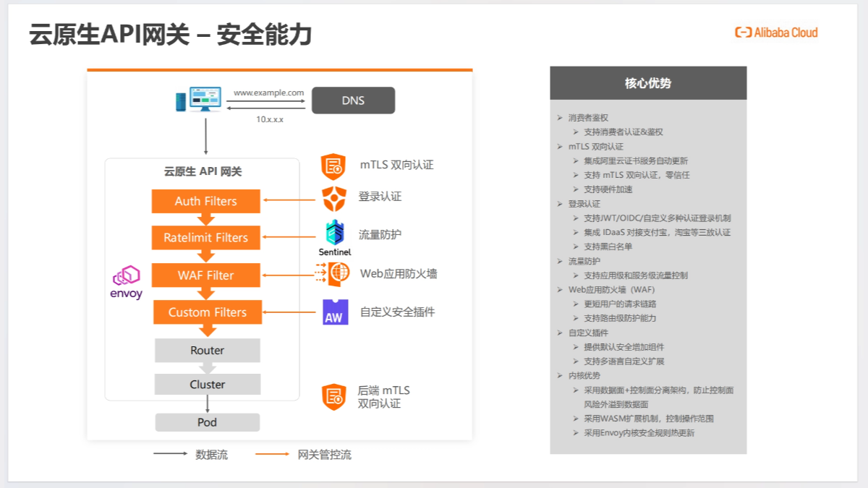The height and width of the screenshot is (488, 868).
Task: Click the 核心优势 panel header
Action: pos(648,83)
